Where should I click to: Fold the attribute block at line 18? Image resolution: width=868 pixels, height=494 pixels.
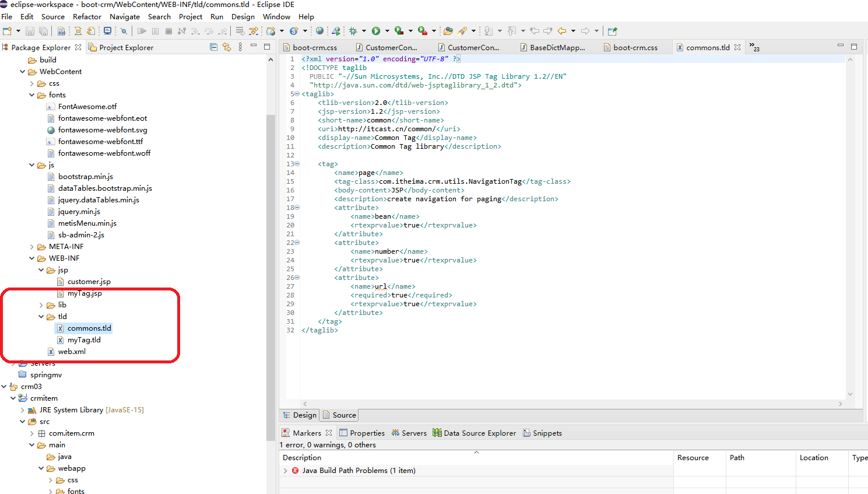pos(297,208)
